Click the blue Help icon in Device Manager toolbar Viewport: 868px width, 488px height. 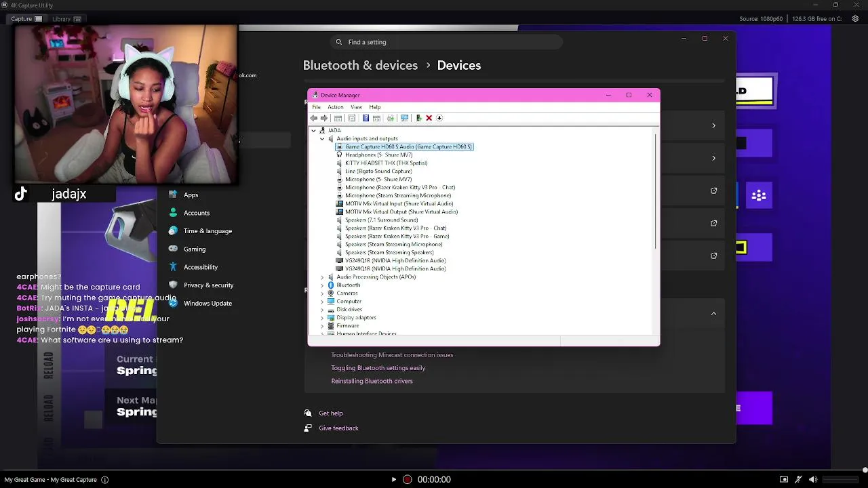pos(366,118)
